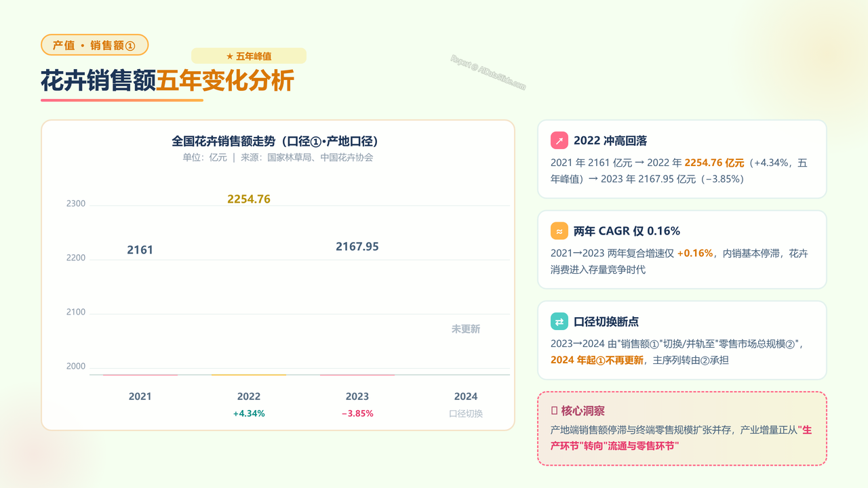The width and height of the screenshot is (868, 488).
Task: Select the 产值 · 销售额① tag pill
Action: coord(94,45)
